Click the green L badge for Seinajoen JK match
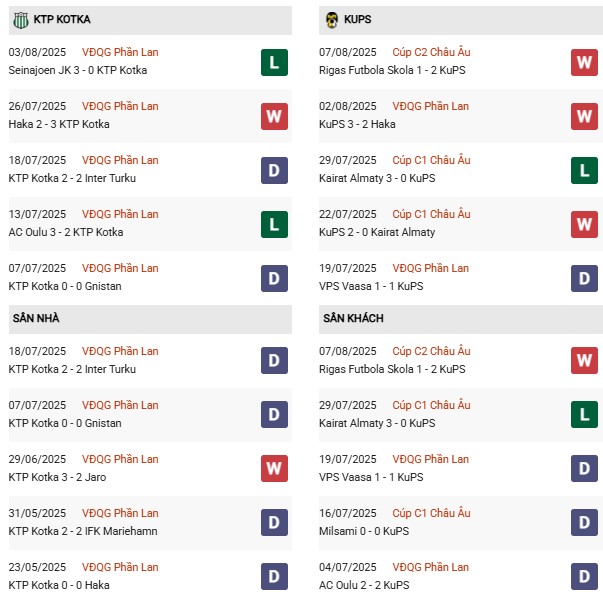603x599 pixels. pos(275,63)
